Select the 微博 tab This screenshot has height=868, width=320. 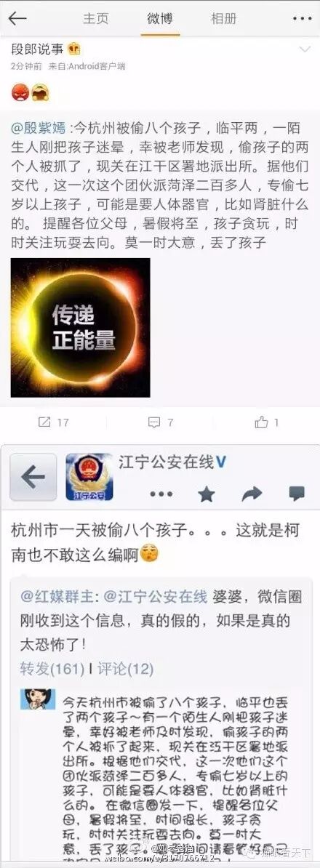160,19
